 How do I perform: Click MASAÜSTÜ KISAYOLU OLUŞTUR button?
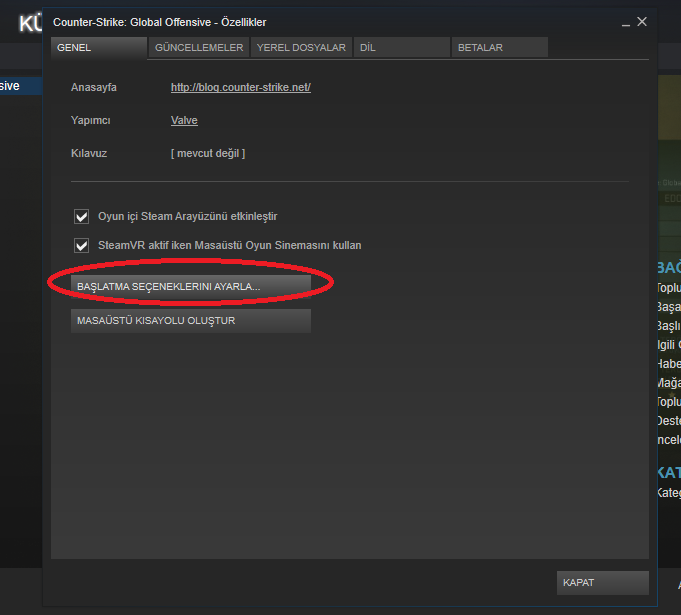(x=191, y=321)
